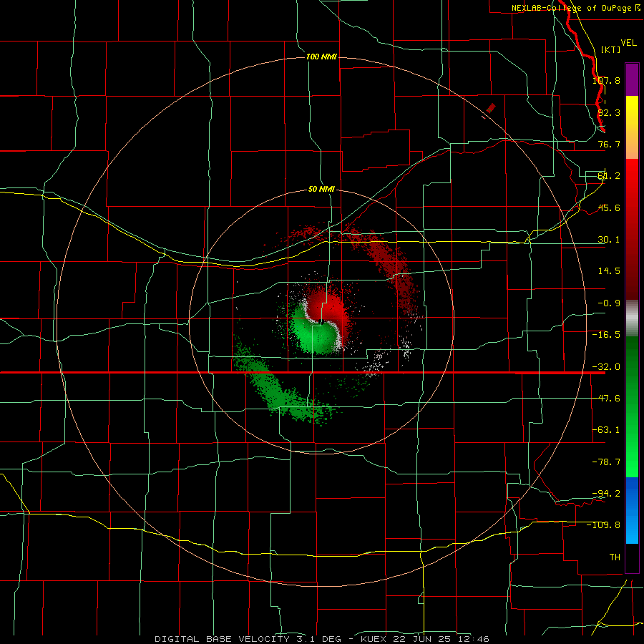The height and width of the screenshot is (644, 644).
Task: Click the 45.6 velocity scale value
Action: click(x=609, y=208)
